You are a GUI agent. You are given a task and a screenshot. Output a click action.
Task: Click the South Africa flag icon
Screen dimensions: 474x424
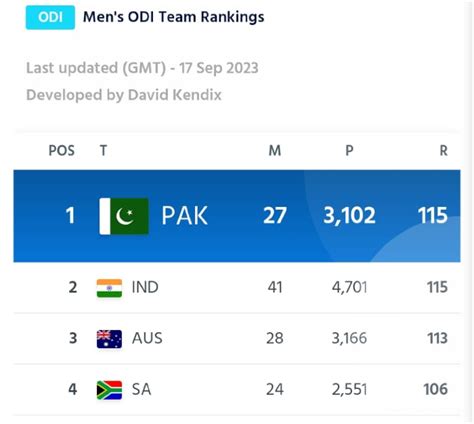[109, 390]
